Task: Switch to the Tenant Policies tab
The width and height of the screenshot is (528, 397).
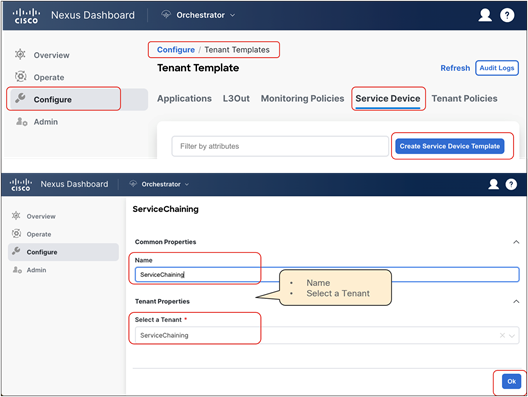Action: click(464, 98)
